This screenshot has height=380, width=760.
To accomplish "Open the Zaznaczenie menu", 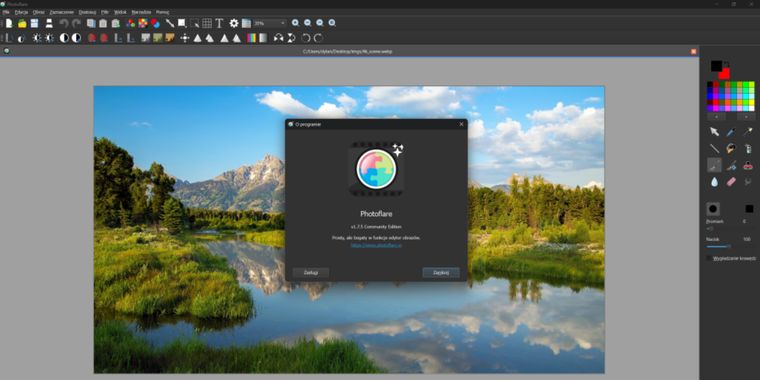I will [x=62, y=12].
